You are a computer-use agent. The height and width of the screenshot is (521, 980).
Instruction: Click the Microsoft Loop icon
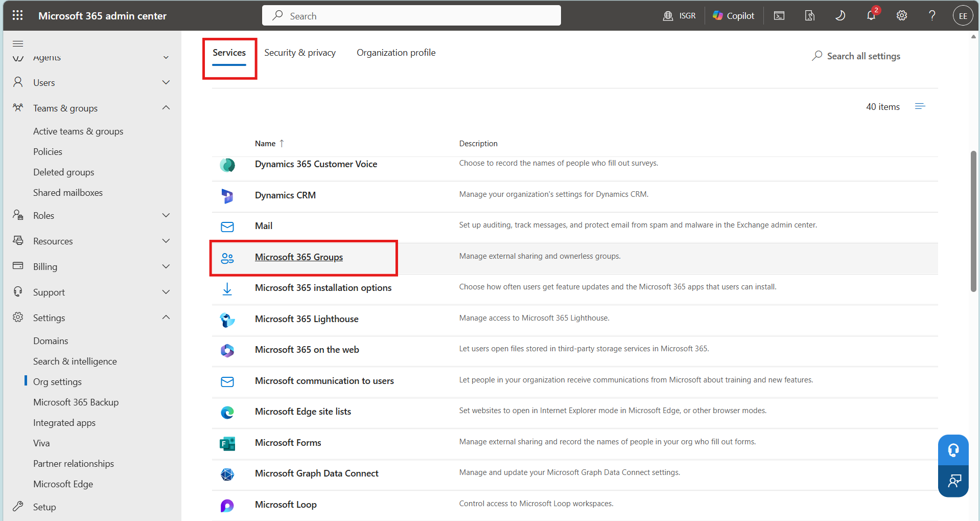coord(227,505)
